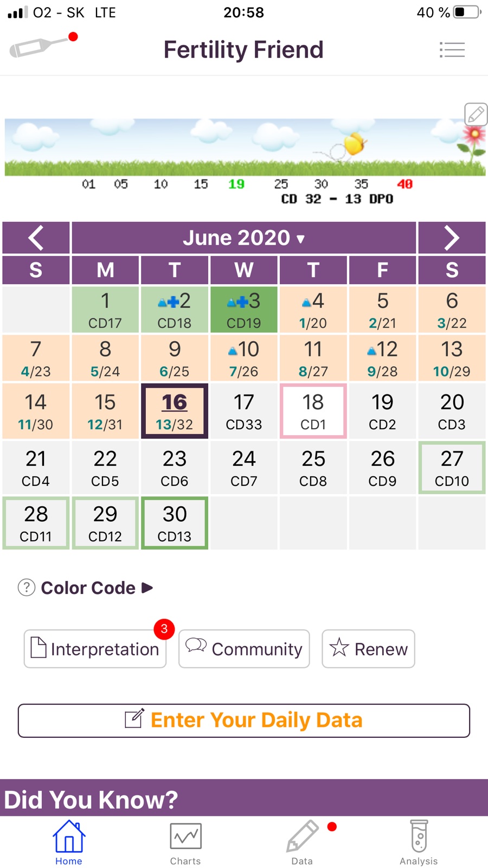Screen dimensions: 488x868
Task: Tap the pencil edit icon on banner
Action: click(x=476, y=114)
